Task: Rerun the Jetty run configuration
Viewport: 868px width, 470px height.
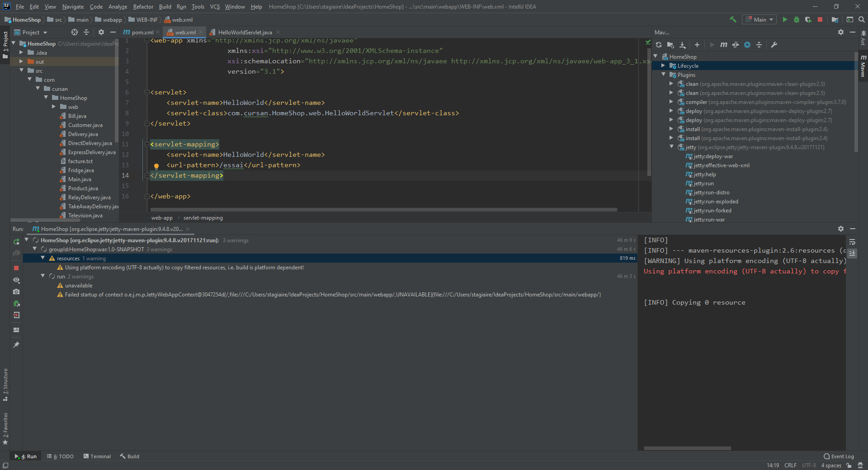Action: 16,242
